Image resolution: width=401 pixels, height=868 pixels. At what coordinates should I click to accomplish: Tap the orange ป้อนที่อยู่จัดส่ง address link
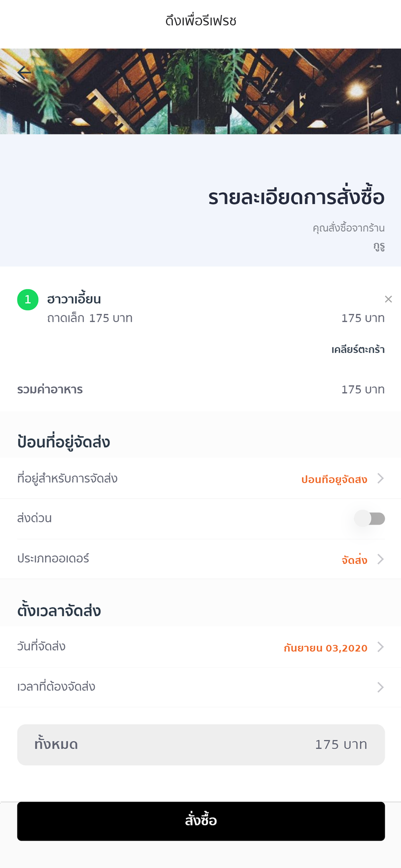pos(334,479)
